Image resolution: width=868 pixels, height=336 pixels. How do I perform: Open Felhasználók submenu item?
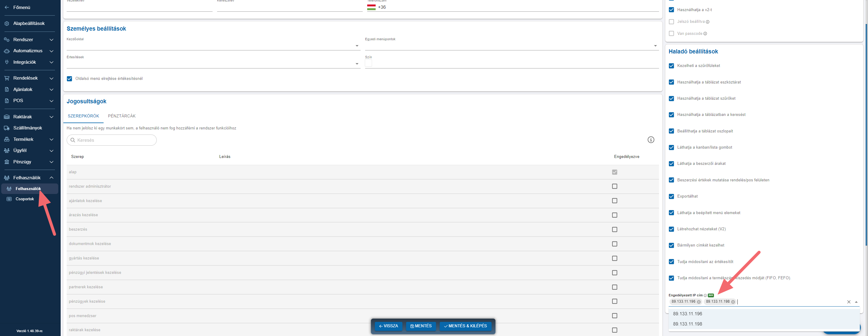click(x=30, y=189)
